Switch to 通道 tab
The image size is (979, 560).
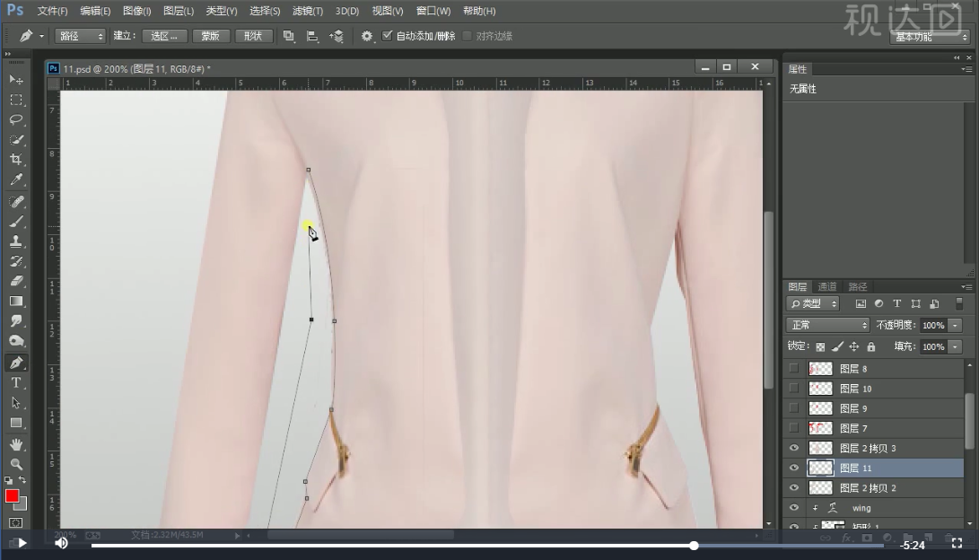tap(826, 286)
